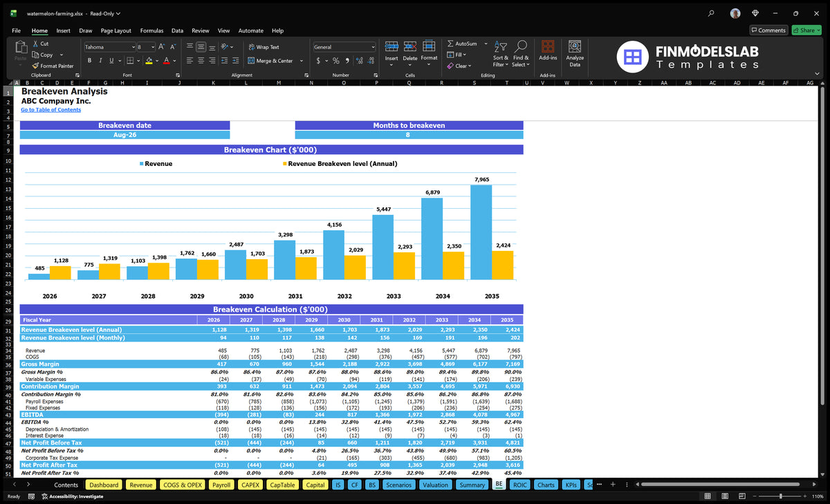Click the green Share button
Viewport: 830px width, 504px height.
(806, 30)
